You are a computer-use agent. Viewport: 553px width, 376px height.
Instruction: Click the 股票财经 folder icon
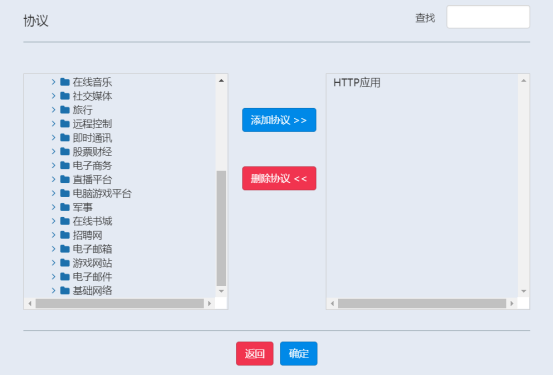(65, 152)
